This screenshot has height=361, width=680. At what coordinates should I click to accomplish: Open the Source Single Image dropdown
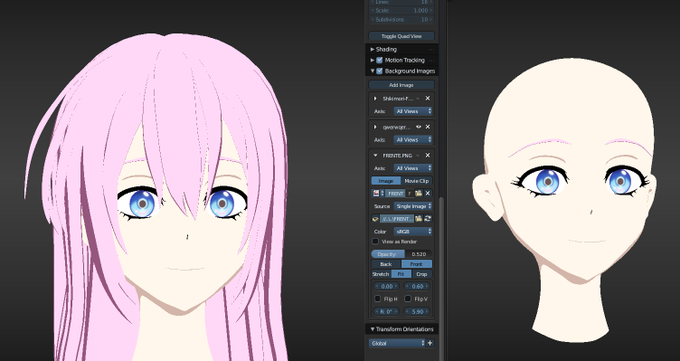tap(413, 206)
